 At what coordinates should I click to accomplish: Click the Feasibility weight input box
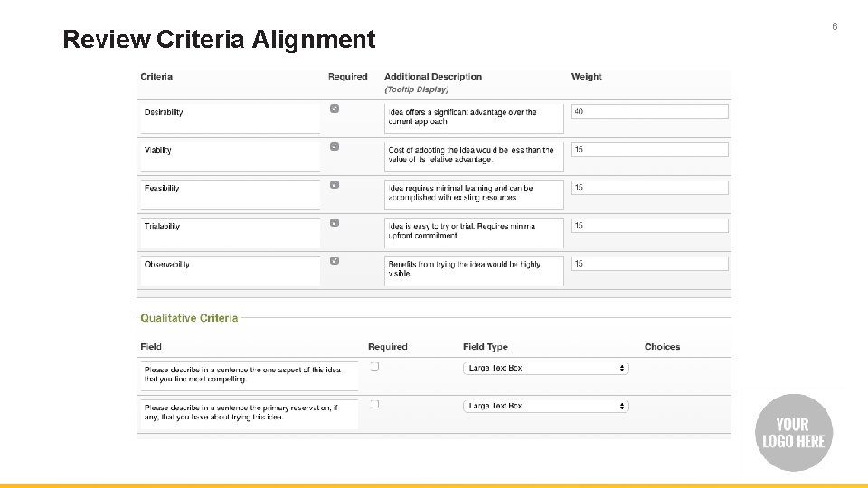pos(649,187)
